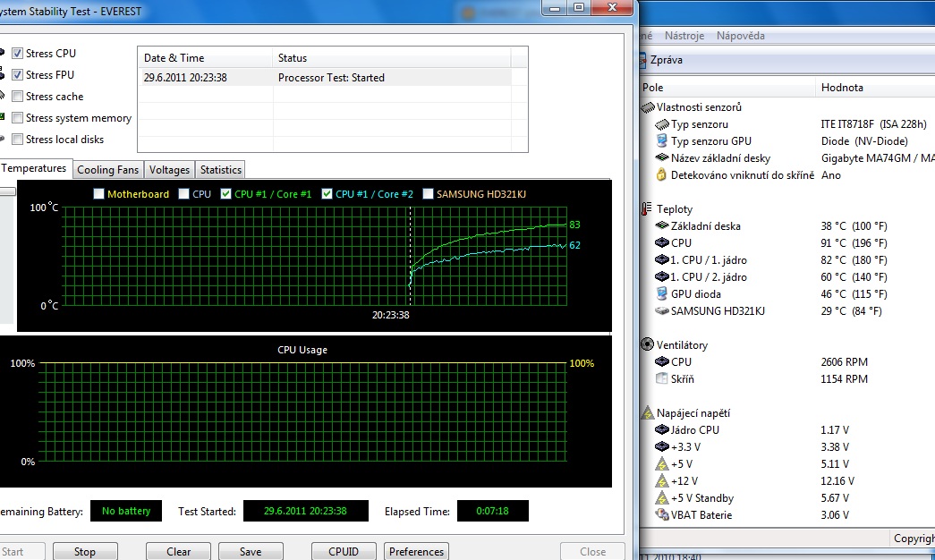Click the Vlastnosti senzorů sensor icon
This screenshot has width=935, height=560.
click(648, 107)
